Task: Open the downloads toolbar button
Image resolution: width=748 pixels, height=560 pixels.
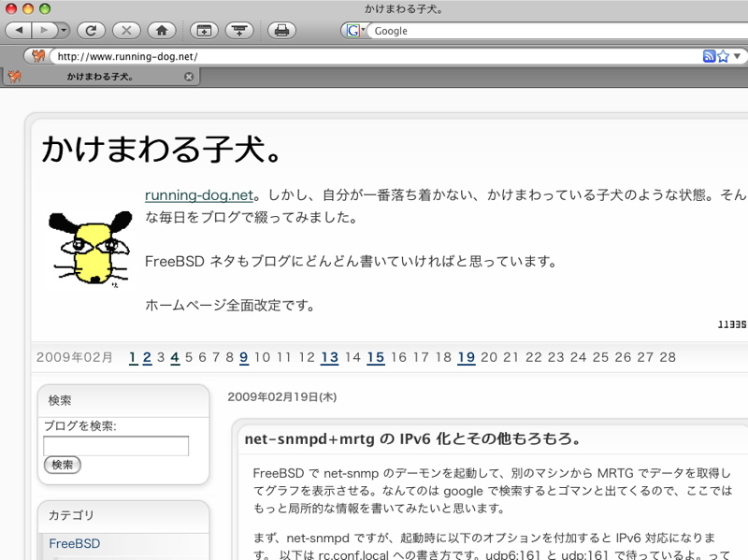Action: [x=239, y=31]
